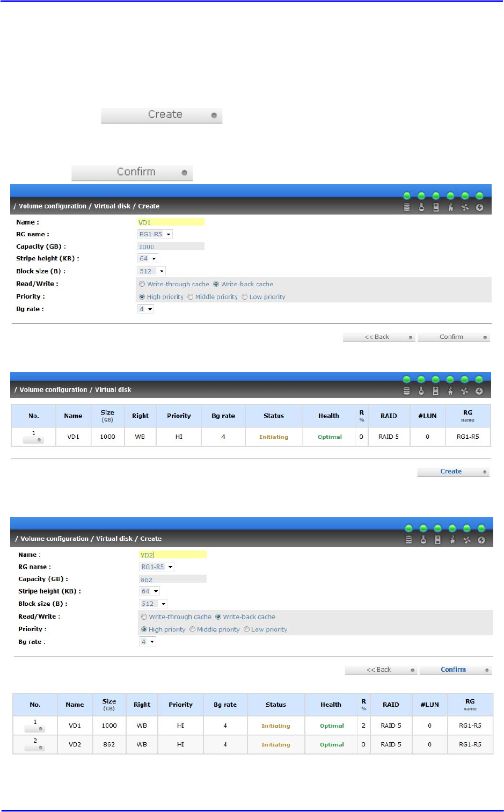Image resolution: width=504 pixels, height=812 pixels.
Task: Click << Back in the VD1 Create form
Action: (x=379, y=337)
